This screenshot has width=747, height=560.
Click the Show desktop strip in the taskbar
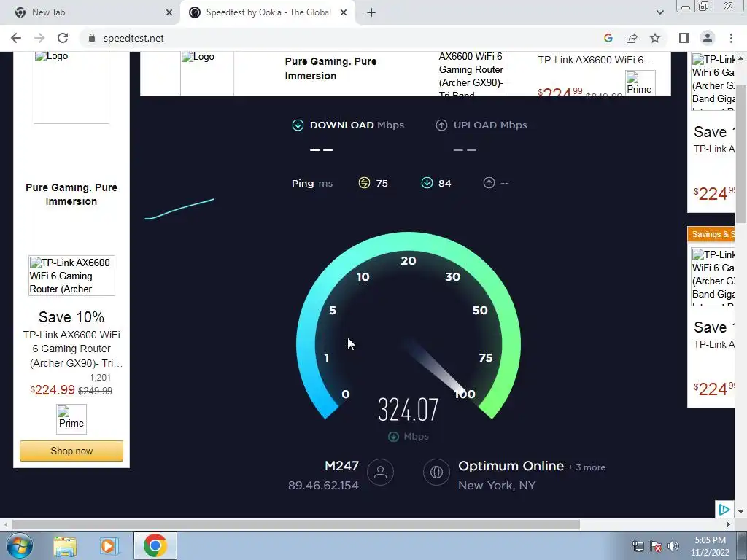click(742, 545)
